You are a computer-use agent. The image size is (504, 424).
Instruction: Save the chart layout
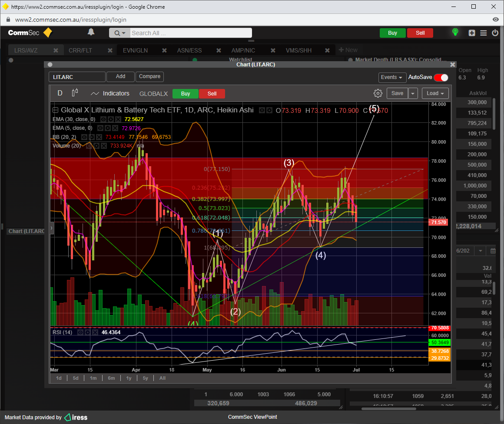397,93
